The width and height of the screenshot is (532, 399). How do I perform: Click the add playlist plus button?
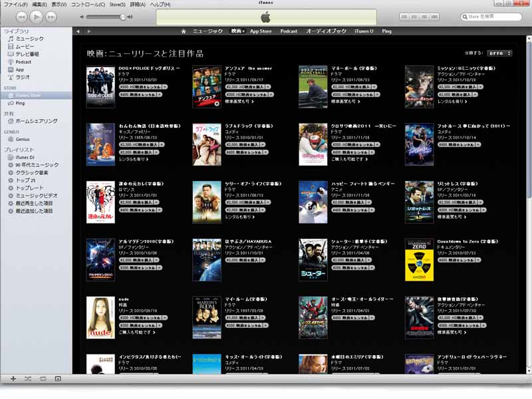click(13, 378)
